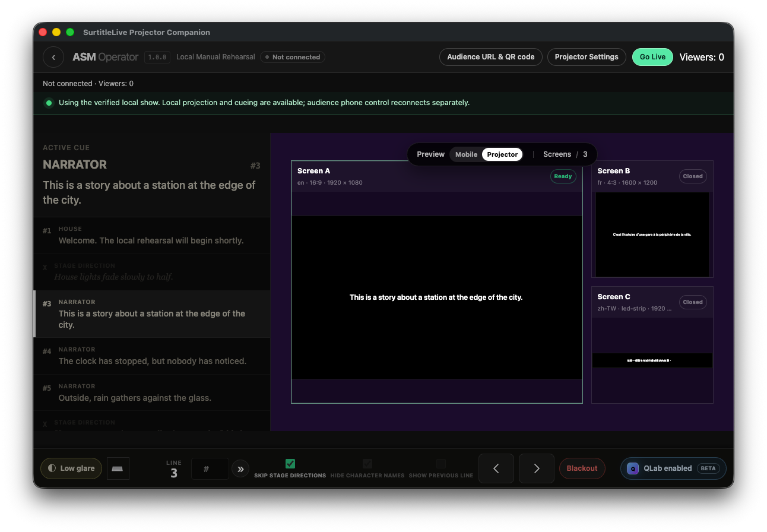Click the Not connected status pill
Screen dimensions: 767x532
tap(293, 57)
